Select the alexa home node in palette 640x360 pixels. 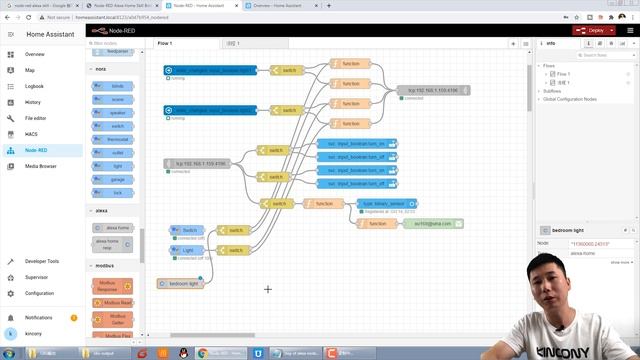[113, 228]
